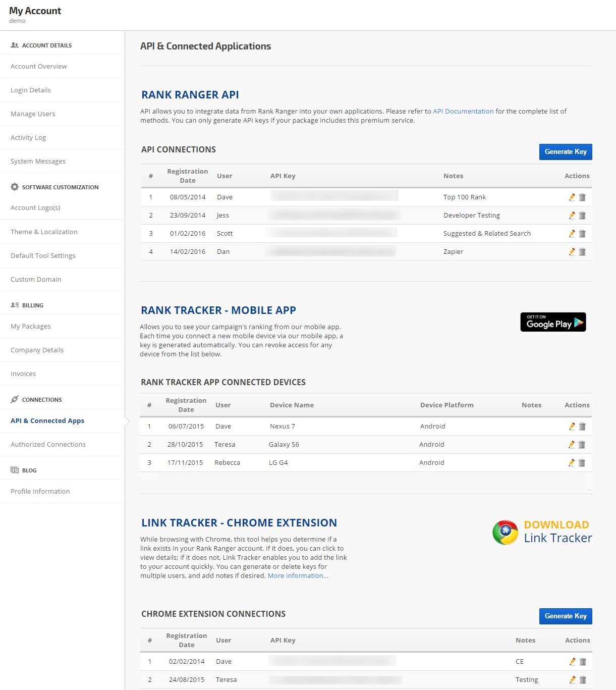Revoke the Galaxy S6 device with trash icon
Viewport: 616px width, 690px height.
[582, 445]
